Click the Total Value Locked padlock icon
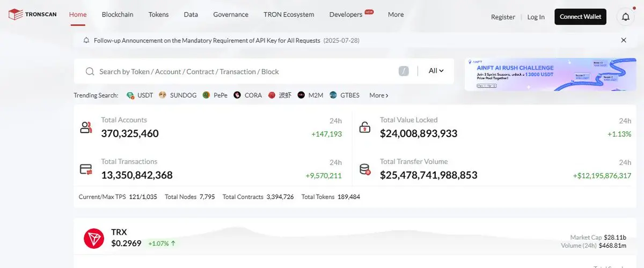This screenshot has height=268, width=644. [x=364, y=128]
